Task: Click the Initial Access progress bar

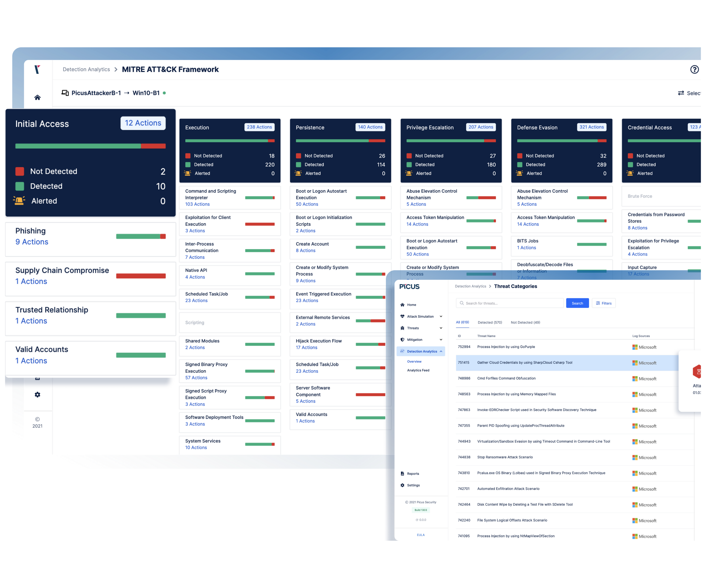Action: click(x=90, y=146)
